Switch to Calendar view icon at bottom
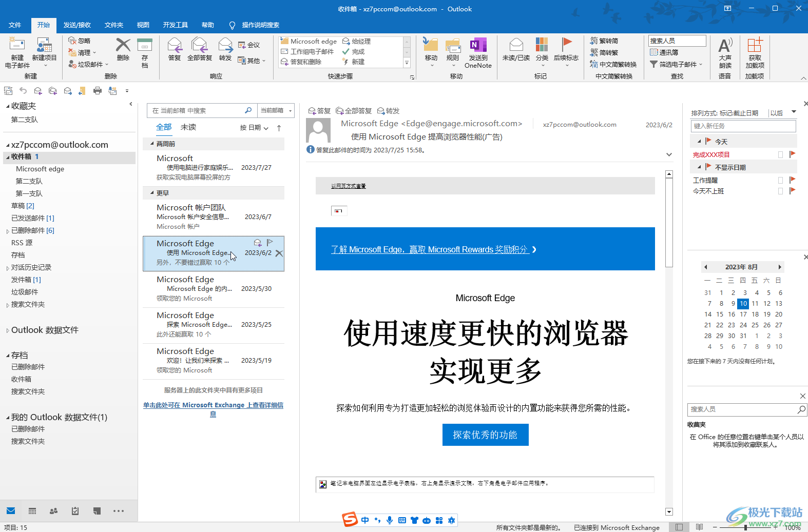 click(x=32, y=511)
